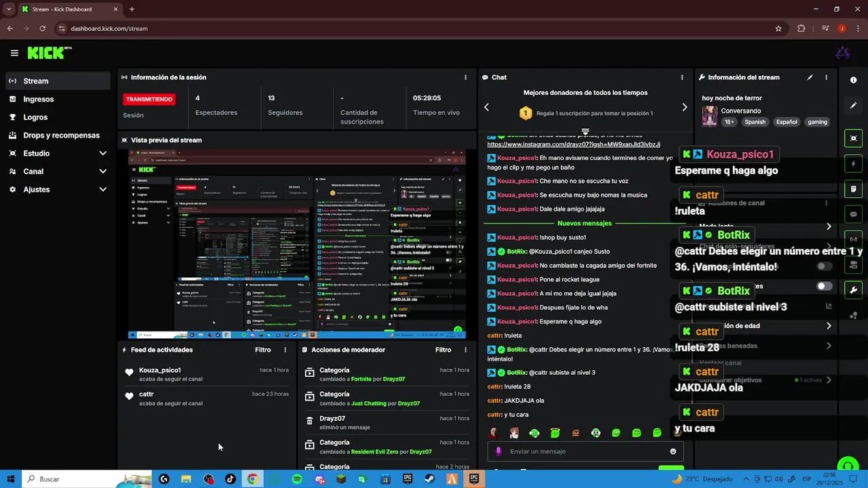
Task: Toggle the lower switch in Acciones de canal
Action: (x=824, y=286)
